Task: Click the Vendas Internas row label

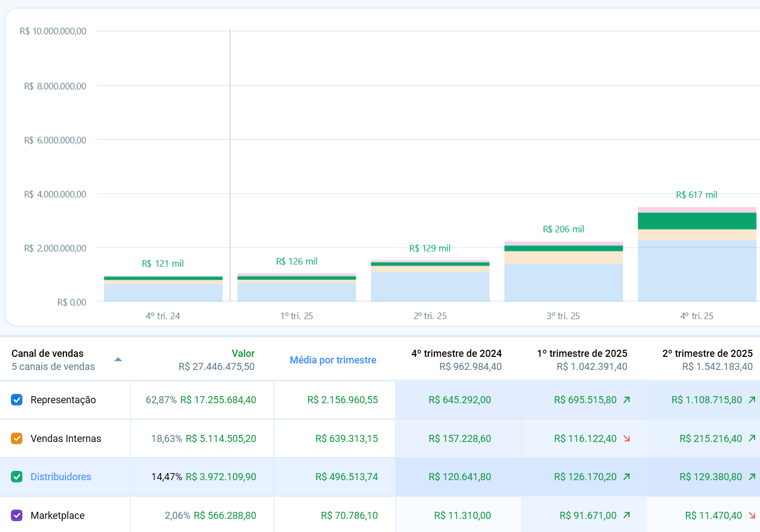Action: [65, 438]
